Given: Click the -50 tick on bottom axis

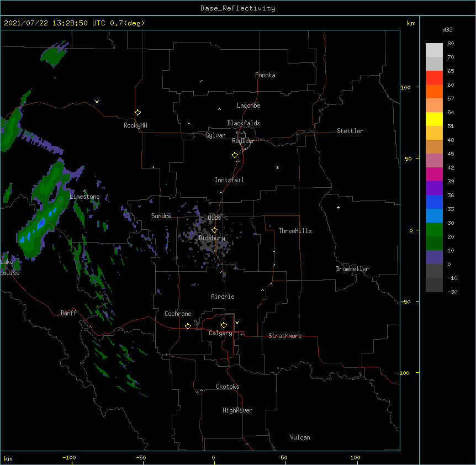Looking at the screenshot, I should click(x=141, y=458).
